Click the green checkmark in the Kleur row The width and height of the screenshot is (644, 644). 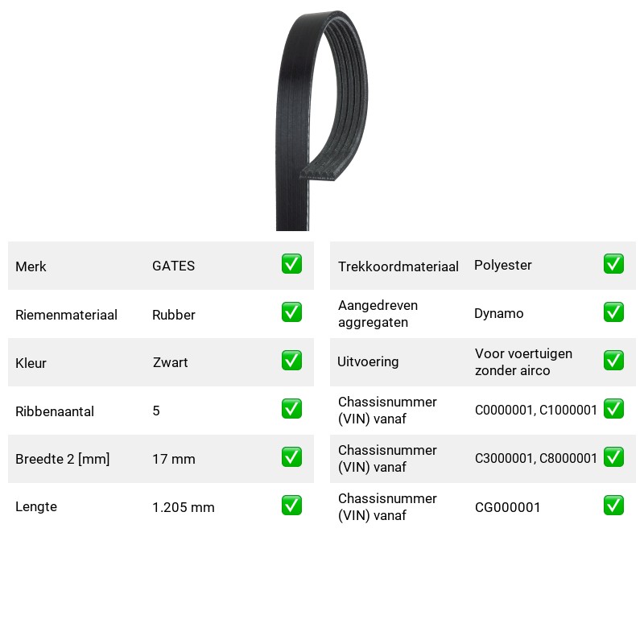click(291, 360)
